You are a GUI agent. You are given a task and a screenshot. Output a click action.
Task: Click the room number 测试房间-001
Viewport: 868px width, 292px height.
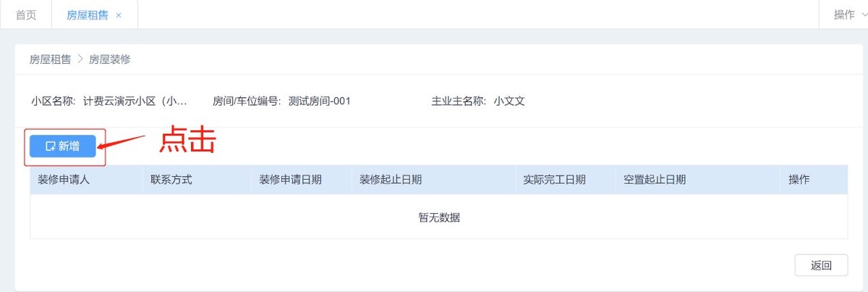[319, 101]
